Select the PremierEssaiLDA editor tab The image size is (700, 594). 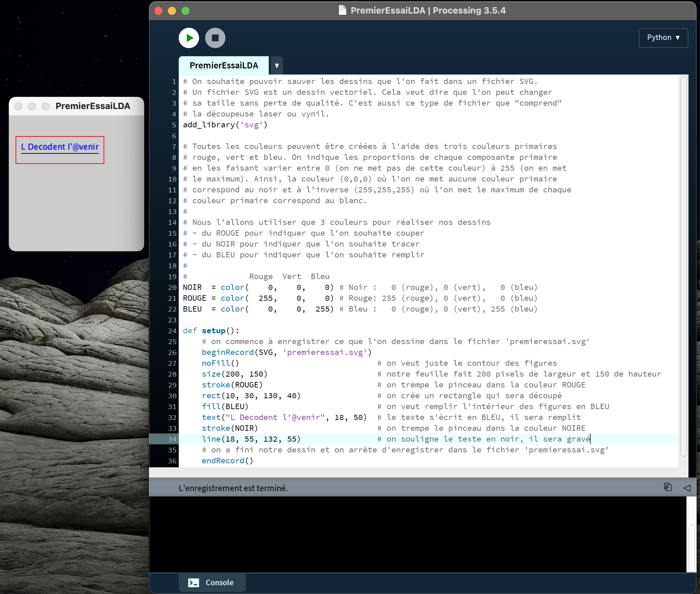224,66
